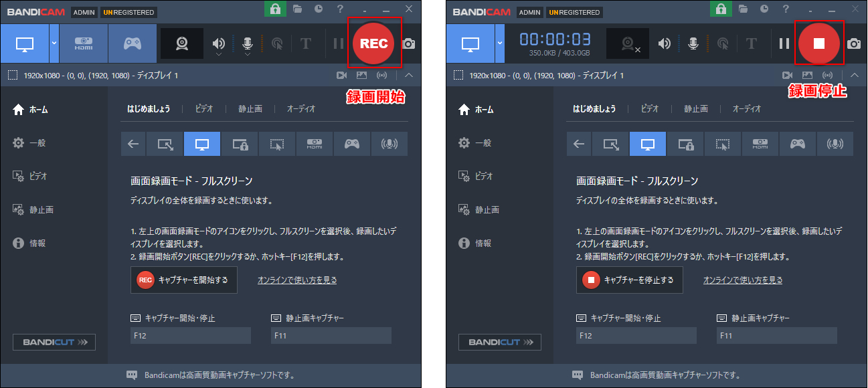Launch BANDICUT from the idle window
Screen dimensions: 868x388
tap(54, 342)
